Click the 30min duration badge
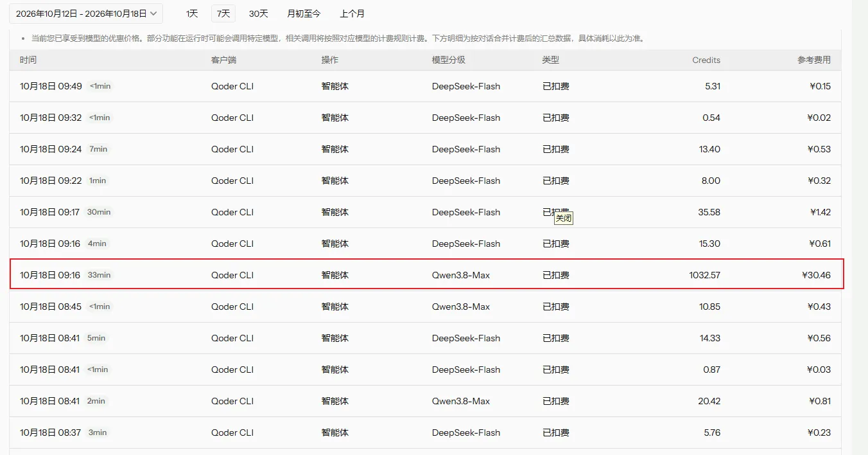Image resolution: width=868 pixels, height=455 pixels. [100, 212]
